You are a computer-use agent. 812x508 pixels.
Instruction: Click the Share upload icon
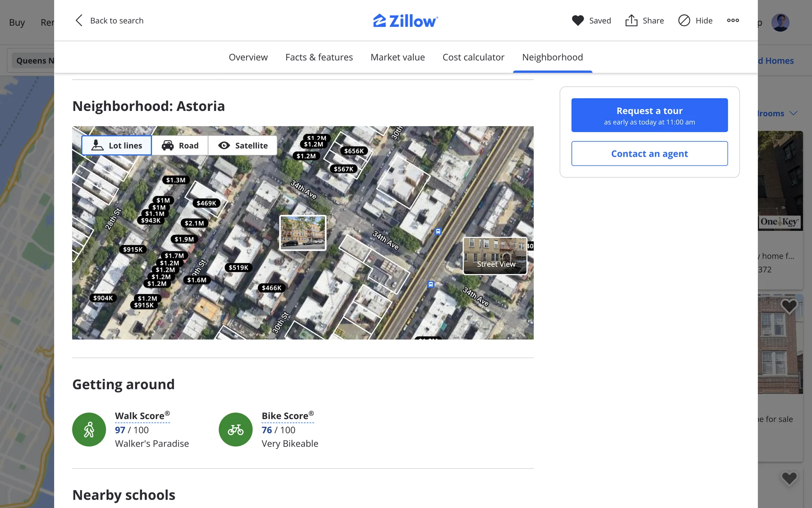coord(631,20)
